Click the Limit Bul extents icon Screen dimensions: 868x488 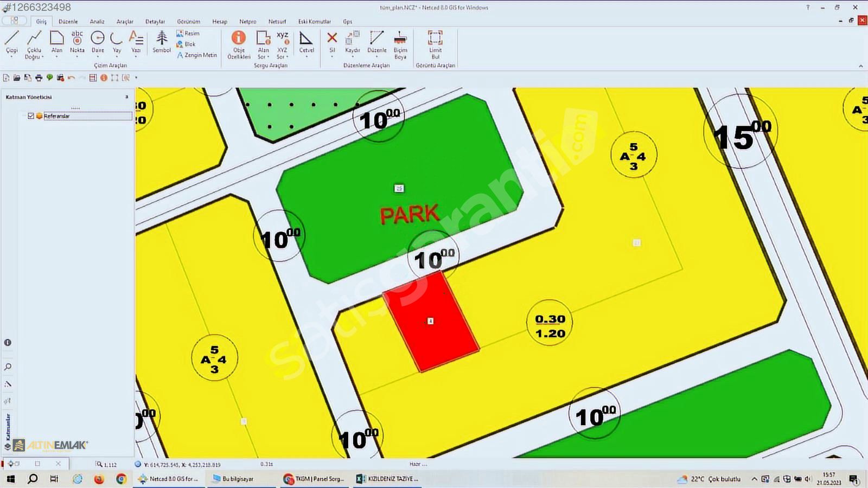(x=435, y=43)
